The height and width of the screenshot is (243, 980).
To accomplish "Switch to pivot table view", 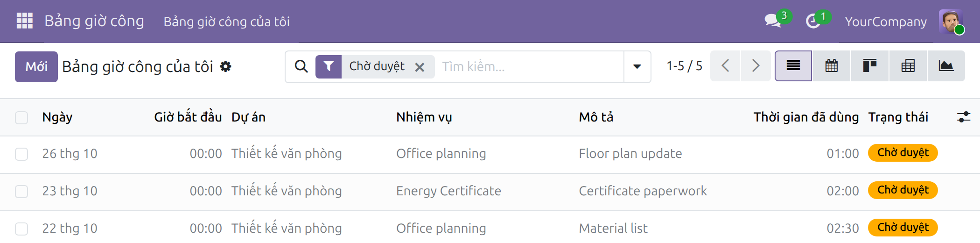I will (908, 66).
